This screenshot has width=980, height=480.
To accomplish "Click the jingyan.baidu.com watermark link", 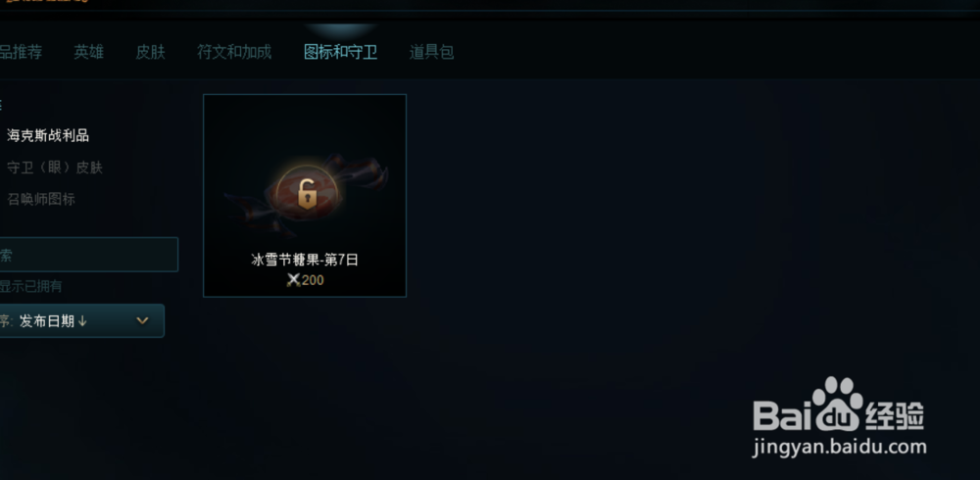I will (840, 448).
